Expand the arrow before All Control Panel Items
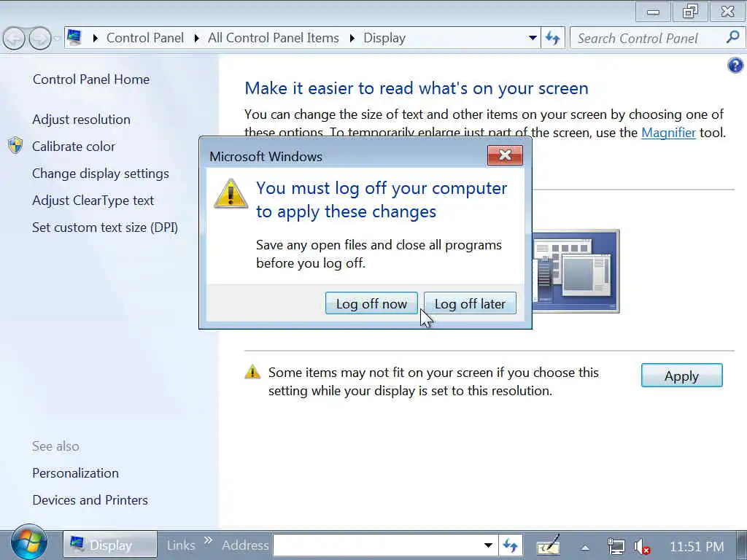747x560 pixels. coord(196,38)
